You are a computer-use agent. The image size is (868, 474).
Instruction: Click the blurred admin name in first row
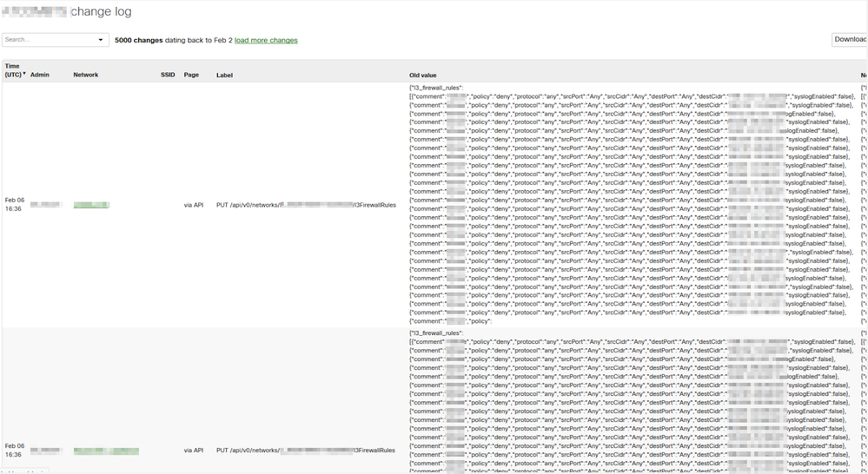click(x=46, y=205)
